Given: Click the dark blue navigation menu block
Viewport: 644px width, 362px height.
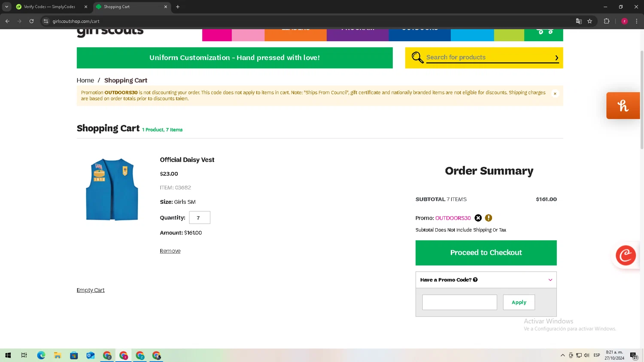Looking at the screenshot, I should pos(420,35).
